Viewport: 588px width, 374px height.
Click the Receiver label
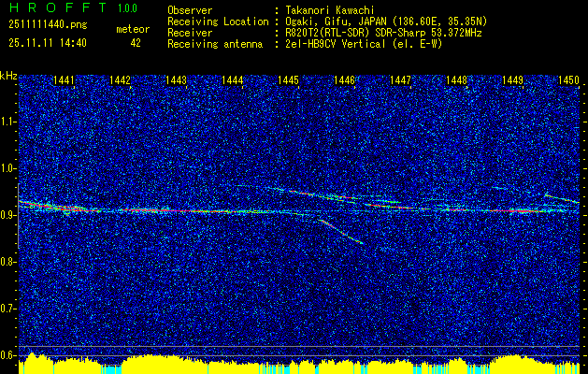pos(190,33)
